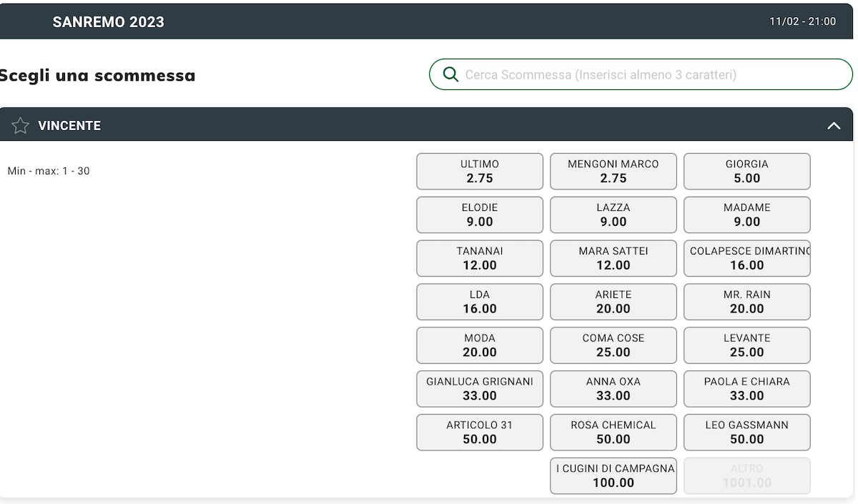Select ANNA OXA at 33.00
The height and width of the screenshot is (504, 858).
[613, 389]
